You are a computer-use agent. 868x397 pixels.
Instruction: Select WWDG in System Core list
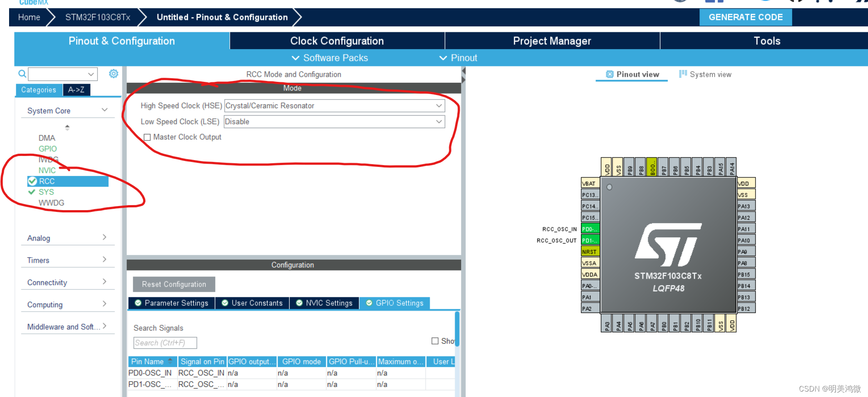pos(51,203)
